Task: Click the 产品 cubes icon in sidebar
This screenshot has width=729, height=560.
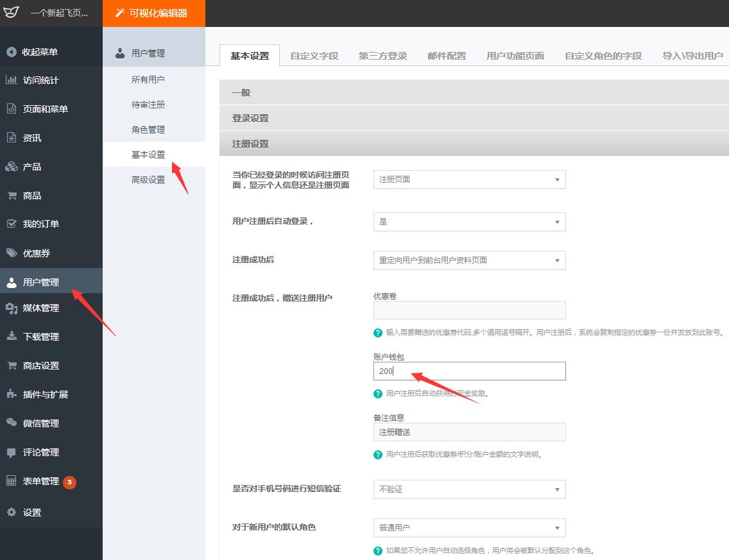Action: pos(11,166)
